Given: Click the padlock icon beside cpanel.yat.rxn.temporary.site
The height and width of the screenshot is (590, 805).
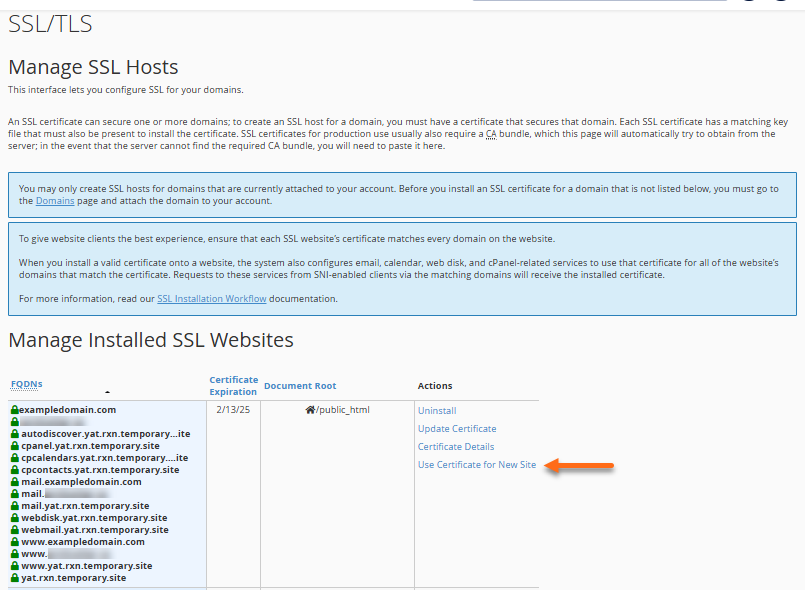Looking at the screenshot, I should pos(13,446).
